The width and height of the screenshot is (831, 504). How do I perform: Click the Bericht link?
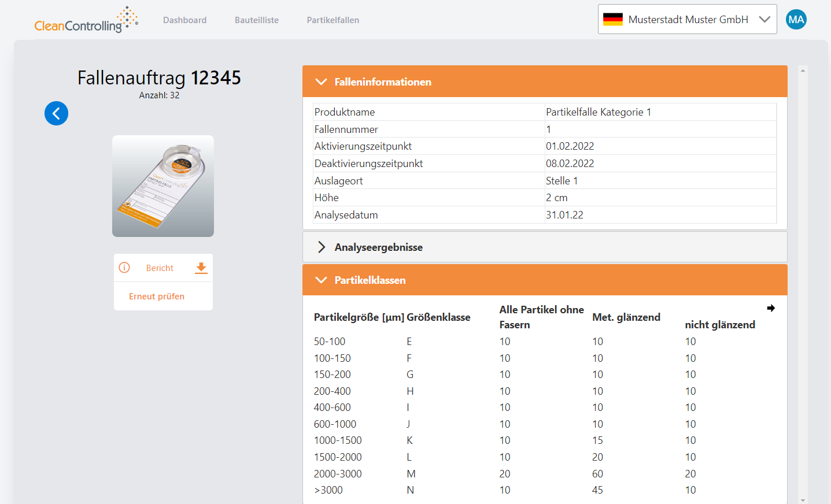coord(160,268)
